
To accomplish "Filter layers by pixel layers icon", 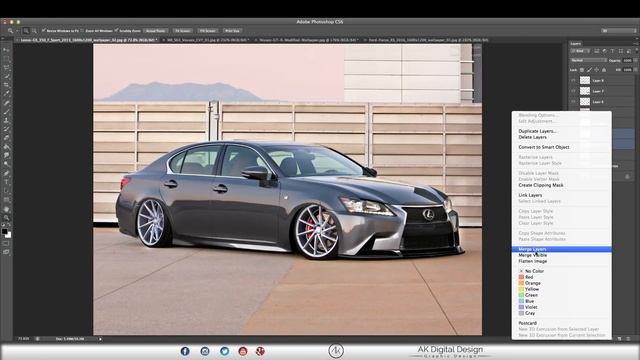I will (596, 51).
